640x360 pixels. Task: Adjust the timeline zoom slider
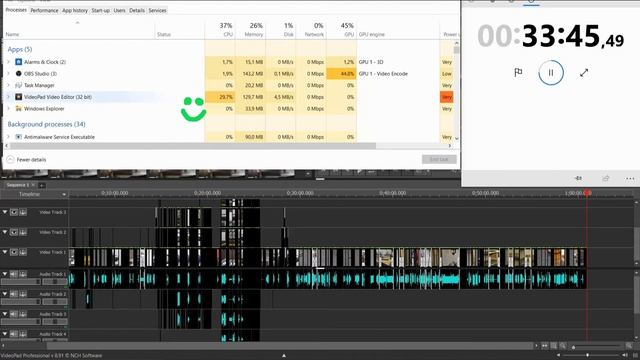596,346
